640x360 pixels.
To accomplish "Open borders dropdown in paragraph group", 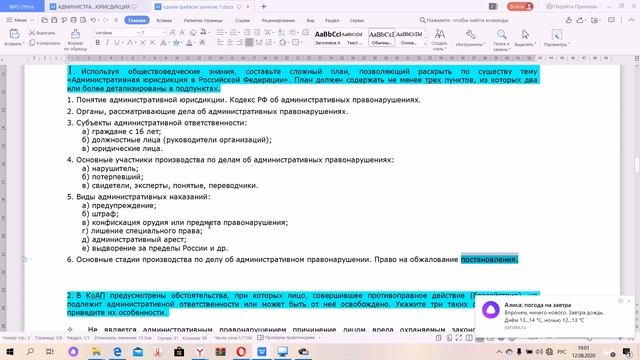I will [x=301, y=42].
